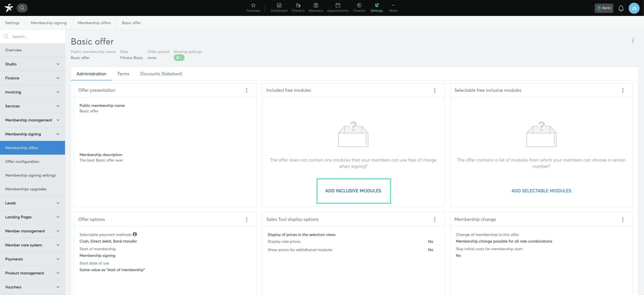Viewport: 644px width, 295px height.
Task: Open Offer options card kebab menu
Action: point(247,219)
